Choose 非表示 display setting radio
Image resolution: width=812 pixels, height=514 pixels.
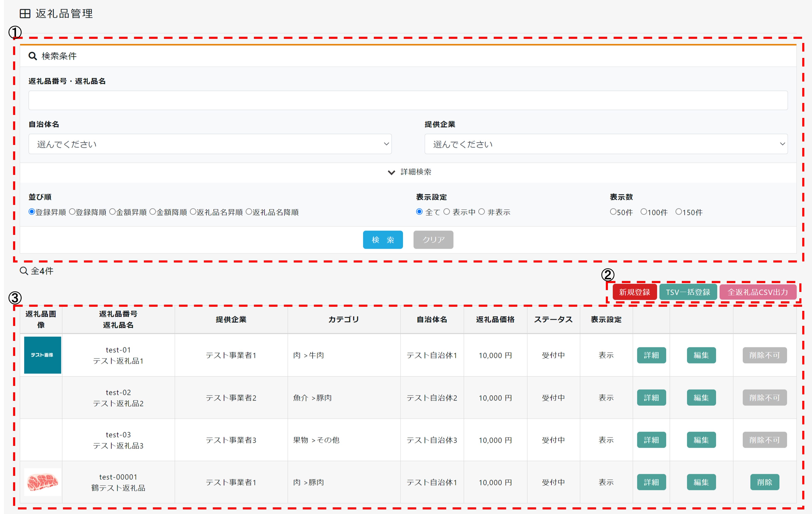coord(481,212)
